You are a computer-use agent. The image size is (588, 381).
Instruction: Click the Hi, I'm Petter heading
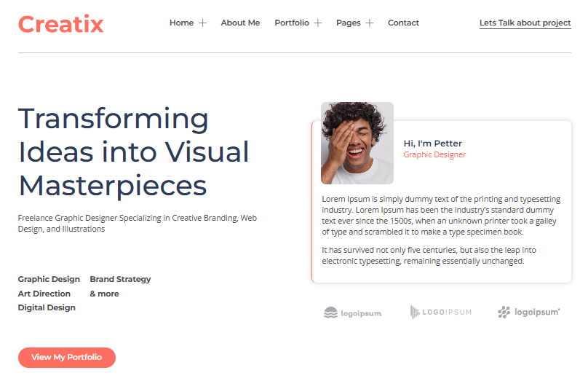(x=433, y=144)
